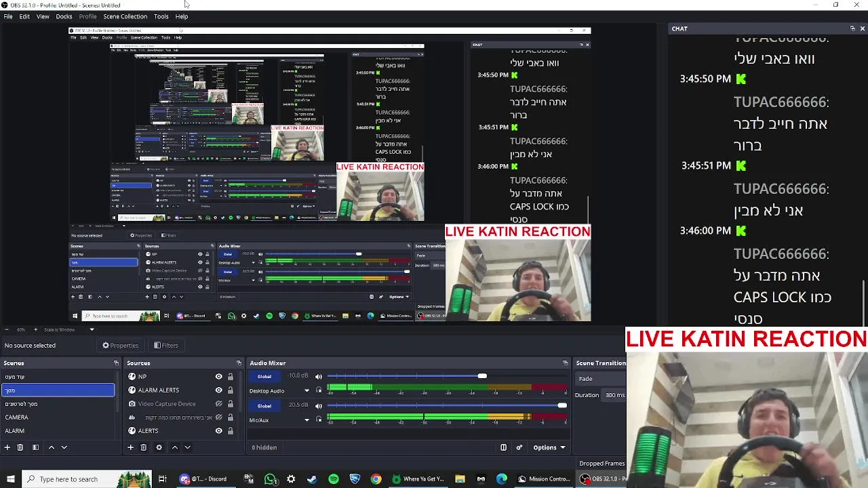Open Google Chrome from the taskbar
Image resolution: width=868 pixels, height=488 pixels.
click(x=376, y=479)
